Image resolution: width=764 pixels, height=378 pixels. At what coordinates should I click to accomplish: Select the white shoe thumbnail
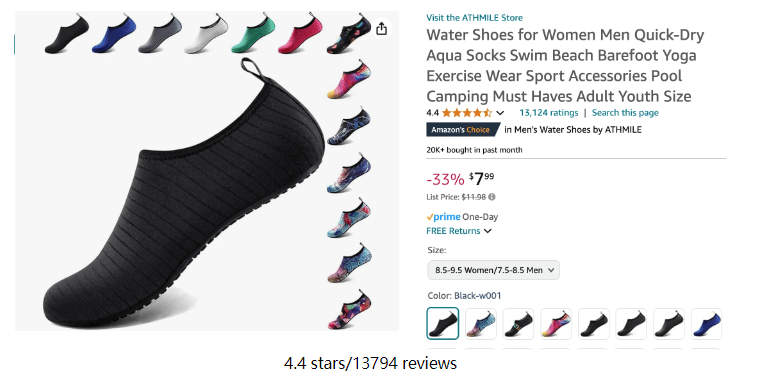206,35
